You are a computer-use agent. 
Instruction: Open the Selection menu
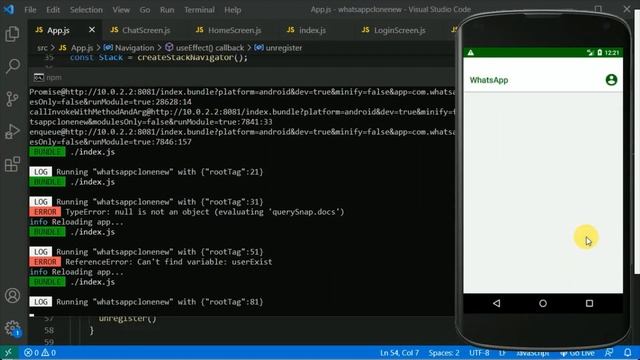tap(86, 9)
